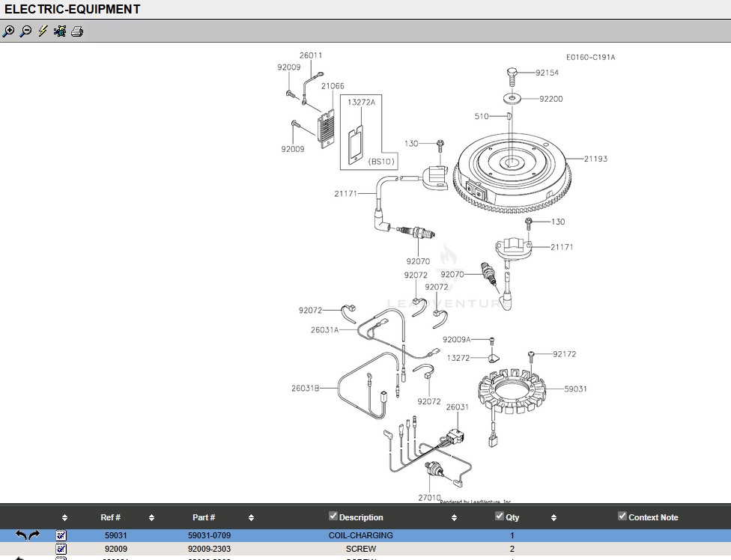Click the 21193 flywheel label in diagram
The image size is (731, 560).
point(595,159)
